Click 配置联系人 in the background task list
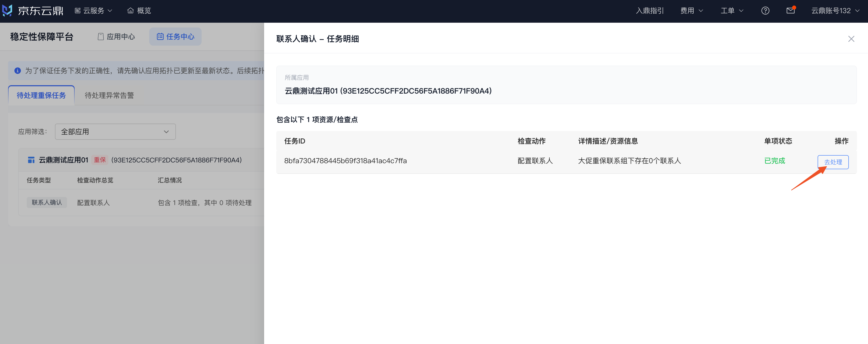Image resolution: width=868 pixels, height=344 pixels. 93,203
